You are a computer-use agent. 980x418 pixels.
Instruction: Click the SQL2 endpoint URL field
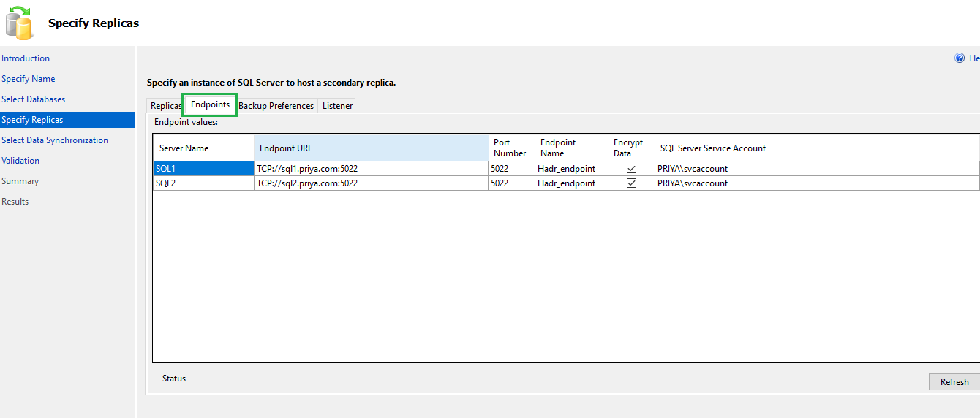coord(371,183)
